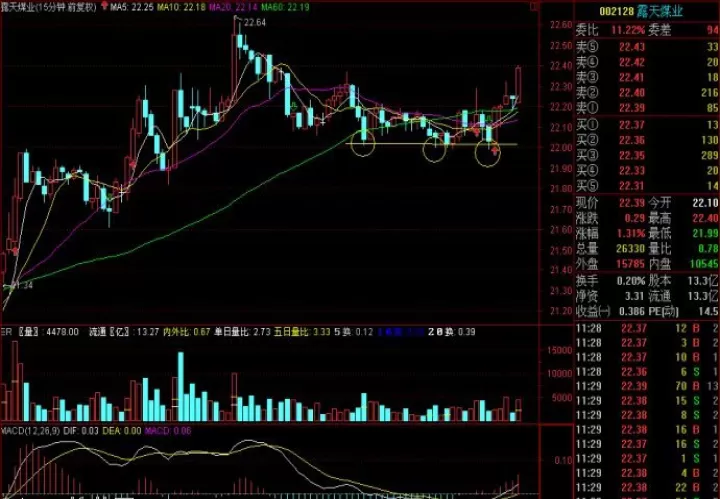This screenshot has height=499, width=720.
Task: Click the 20换: 0.39 label
Action: pos(452,332)
